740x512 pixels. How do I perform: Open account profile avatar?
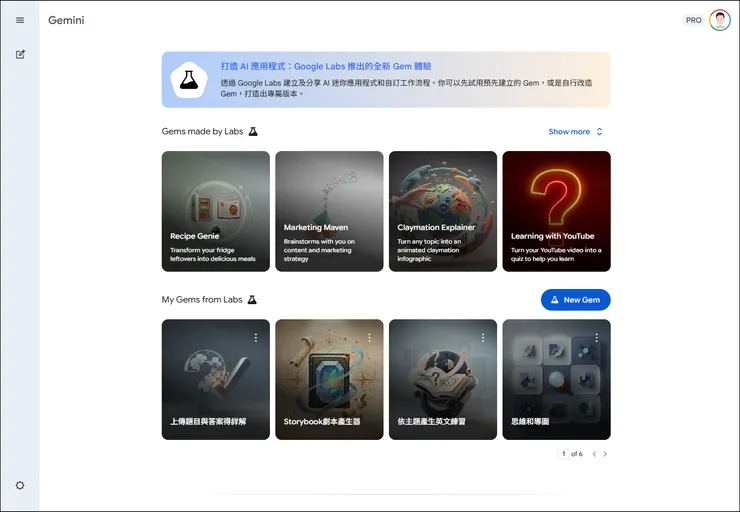pos(720,20)
